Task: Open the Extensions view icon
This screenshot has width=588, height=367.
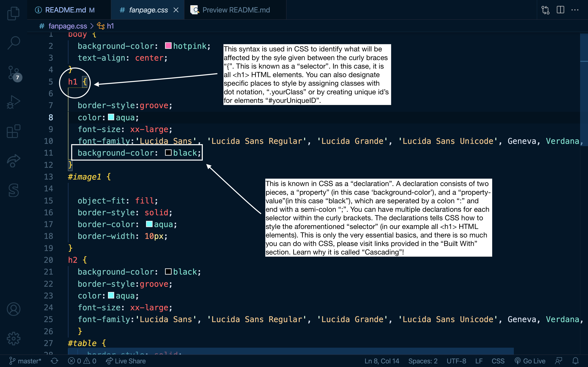Action: 13,131
